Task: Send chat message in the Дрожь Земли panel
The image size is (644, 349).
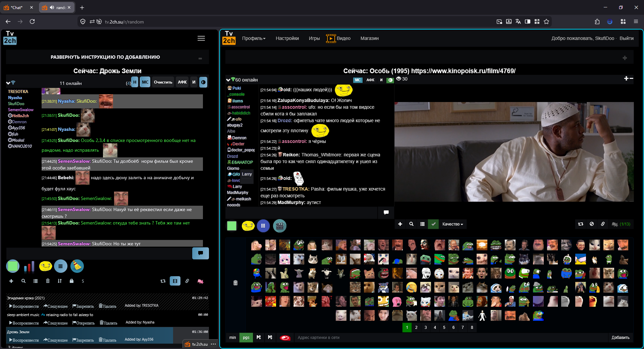Action: pyautogui.click(x=201, y=253)
